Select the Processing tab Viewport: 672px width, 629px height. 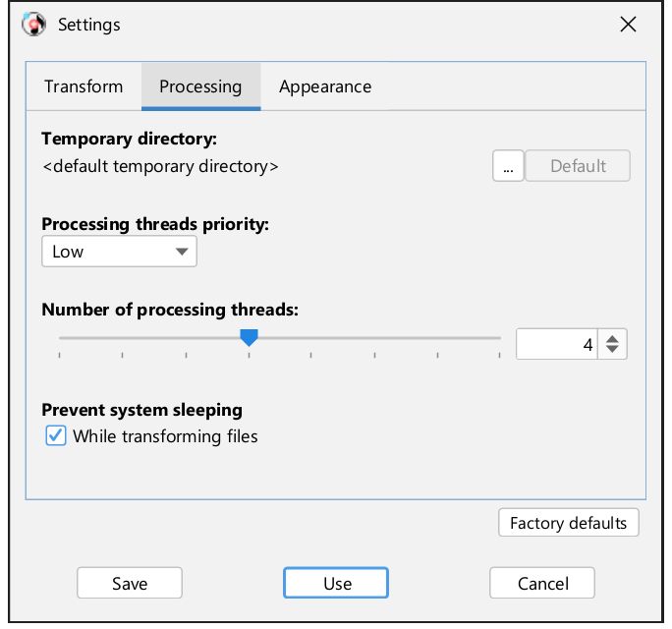(x=200, y=86)
